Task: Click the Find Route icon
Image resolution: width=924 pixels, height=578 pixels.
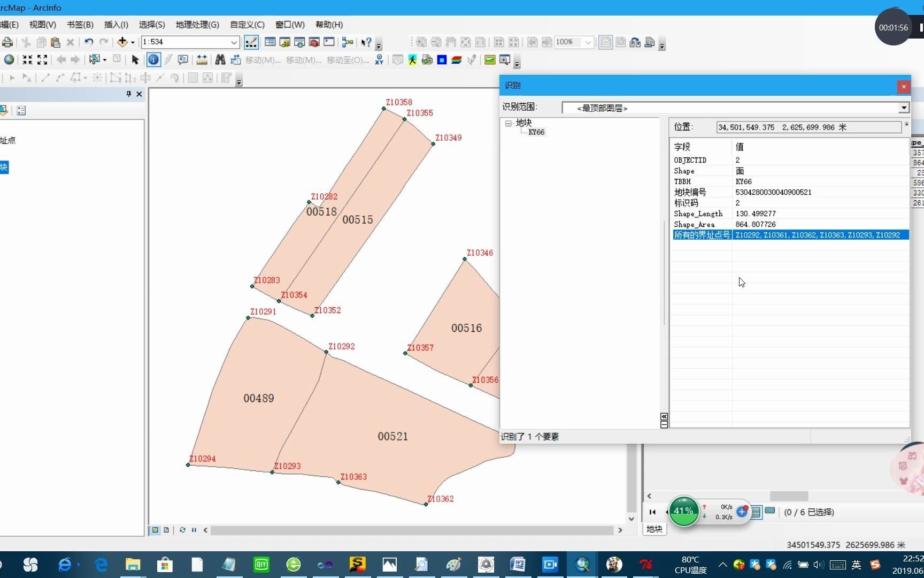Action: [235, 59]
